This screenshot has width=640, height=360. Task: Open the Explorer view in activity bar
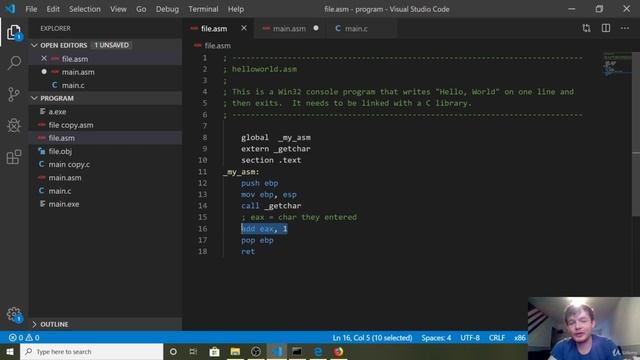(x=14, y=32)
